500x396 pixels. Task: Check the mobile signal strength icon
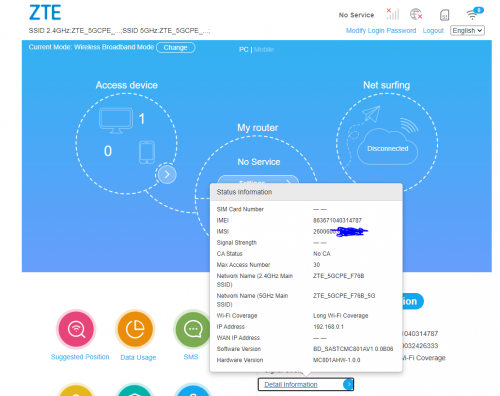pos(393,14)
